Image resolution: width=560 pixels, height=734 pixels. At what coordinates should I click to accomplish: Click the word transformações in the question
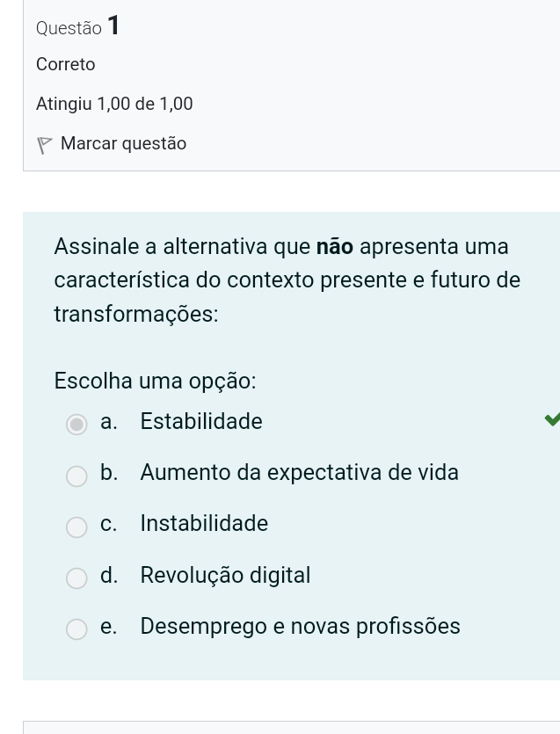coord(136,315)
